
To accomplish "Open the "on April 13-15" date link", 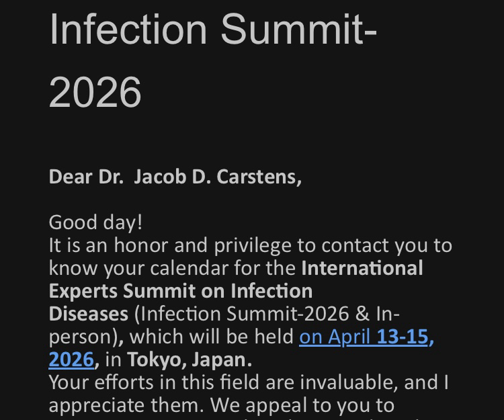I will point(366,336).
